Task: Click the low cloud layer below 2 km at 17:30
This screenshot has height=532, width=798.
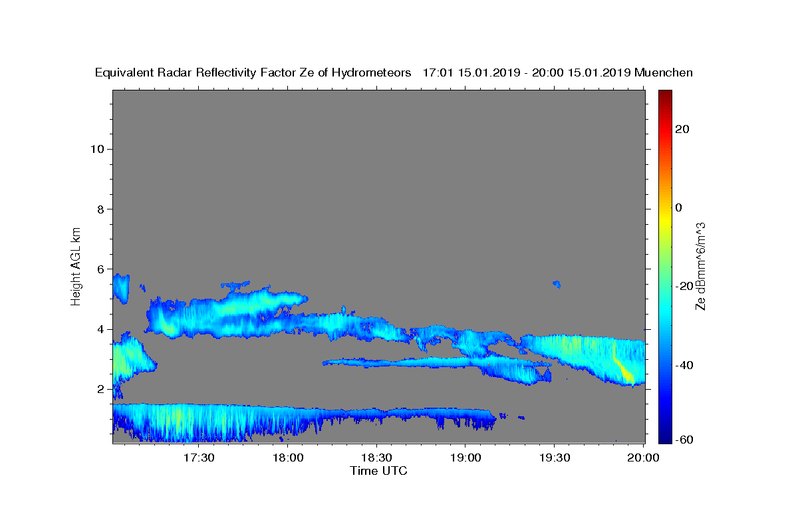Action: pos(199,421)
